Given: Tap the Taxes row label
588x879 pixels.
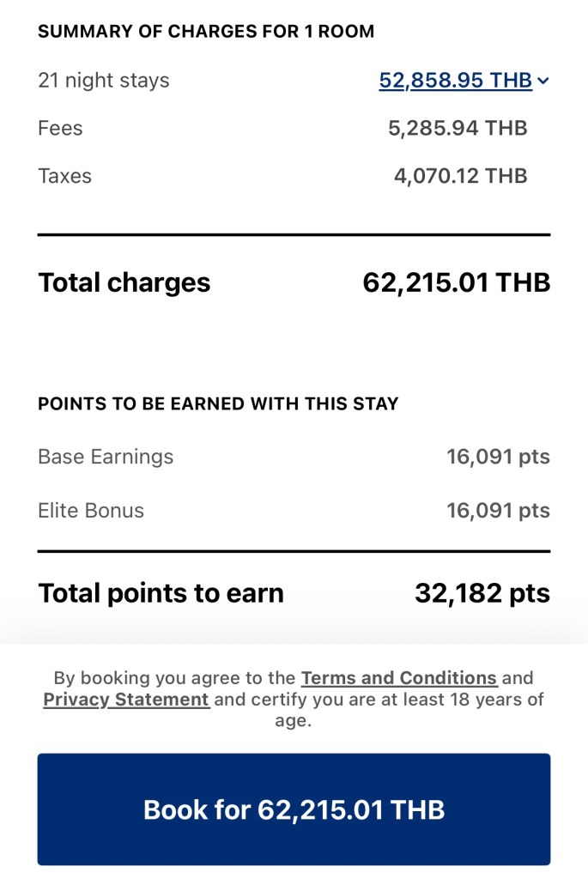Looking at the screenshot, I should click(x=64, y=176).
